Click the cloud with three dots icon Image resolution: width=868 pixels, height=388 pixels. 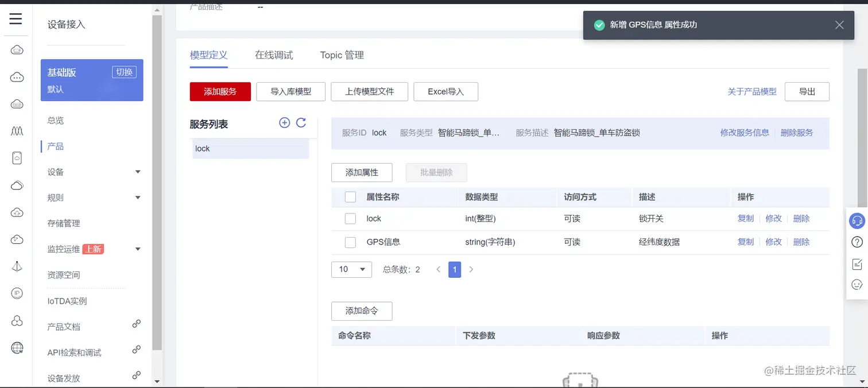17,77
